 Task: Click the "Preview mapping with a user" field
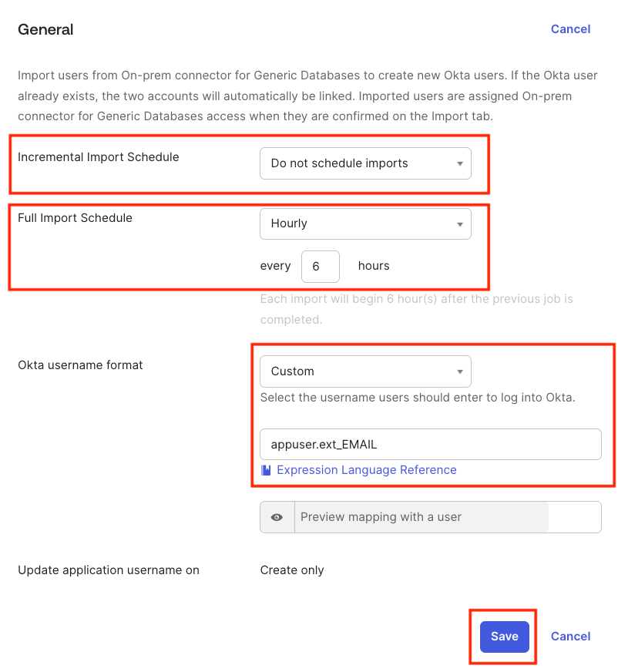point(420,517)
